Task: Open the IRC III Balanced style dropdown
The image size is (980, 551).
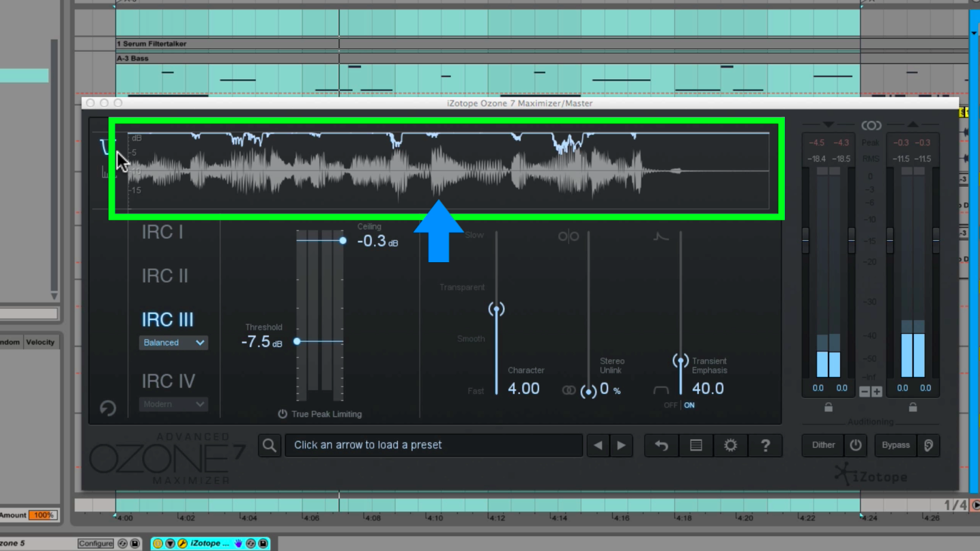Action: click(x=173, y=343)
